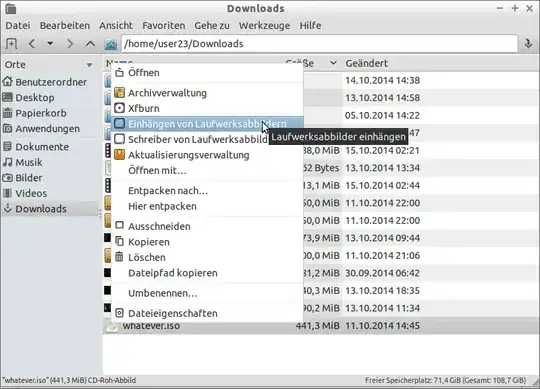
Task: Click the date 13.10.2014 14:58
Action: click(x=382, y=98)
